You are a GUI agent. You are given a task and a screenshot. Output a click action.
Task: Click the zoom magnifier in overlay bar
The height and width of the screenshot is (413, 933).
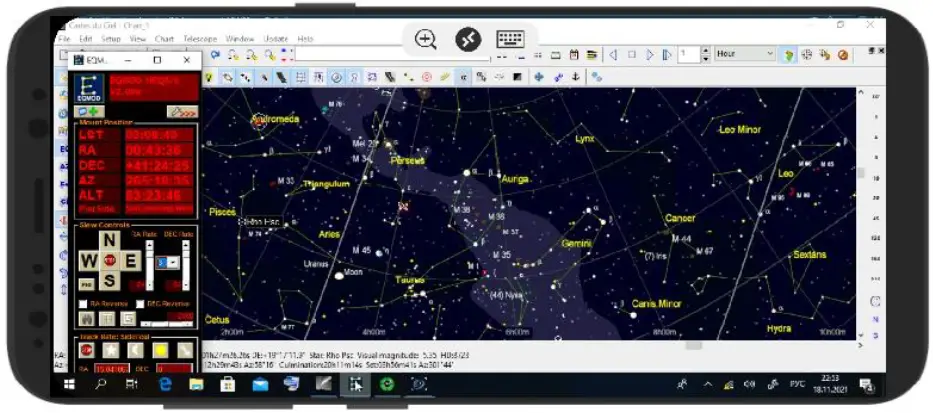(426, 40)
